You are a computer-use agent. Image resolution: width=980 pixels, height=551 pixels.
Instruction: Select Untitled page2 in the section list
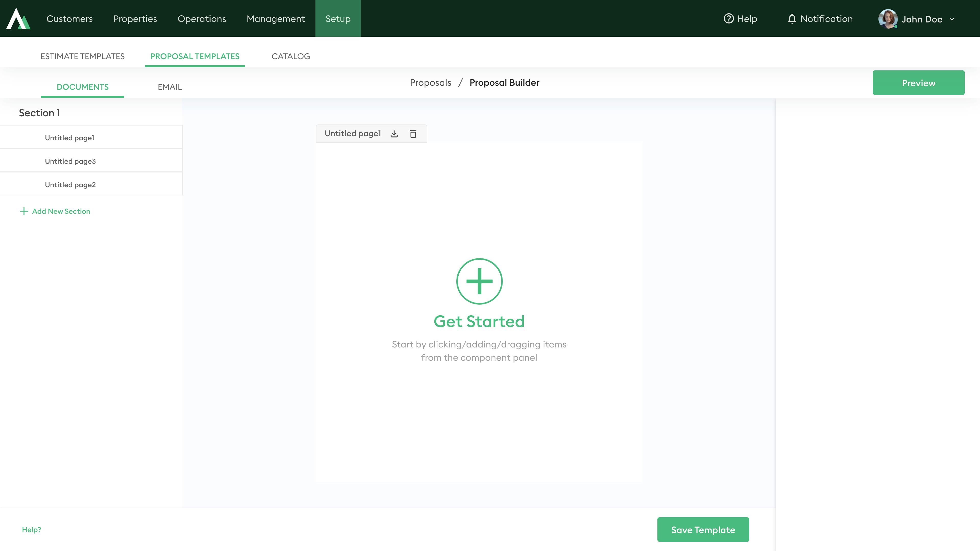tap(70, 185)
